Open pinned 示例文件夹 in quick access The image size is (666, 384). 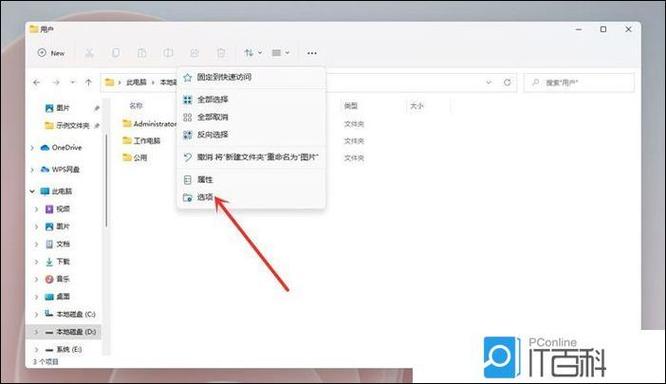click(x=67, y=125)
